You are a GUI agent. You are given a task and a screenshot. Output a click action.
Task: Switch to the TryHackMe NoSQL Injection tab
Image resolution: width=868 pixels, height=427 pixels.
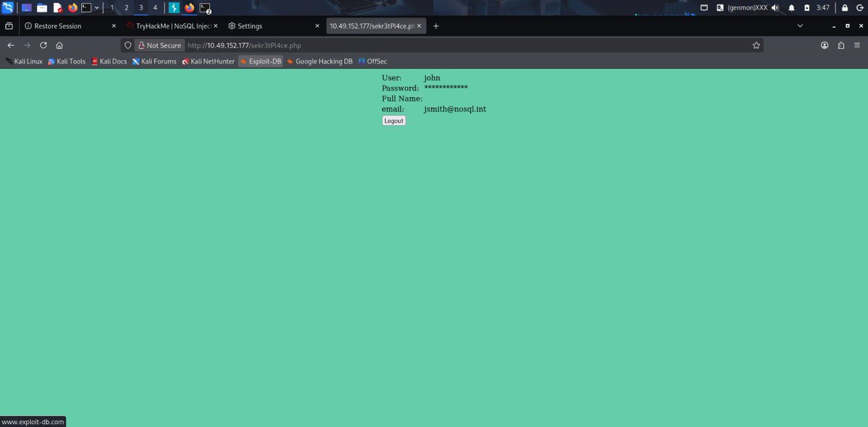tap(171, 26)
